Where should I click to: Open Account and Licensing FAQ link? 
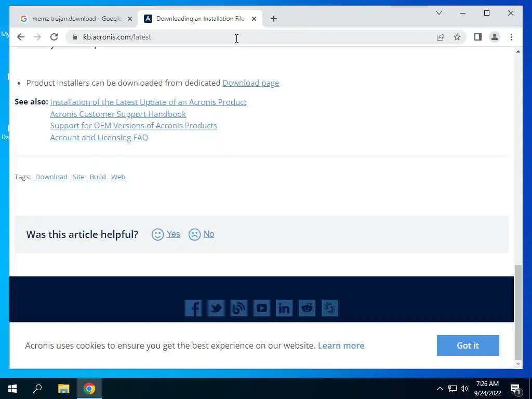99,137
